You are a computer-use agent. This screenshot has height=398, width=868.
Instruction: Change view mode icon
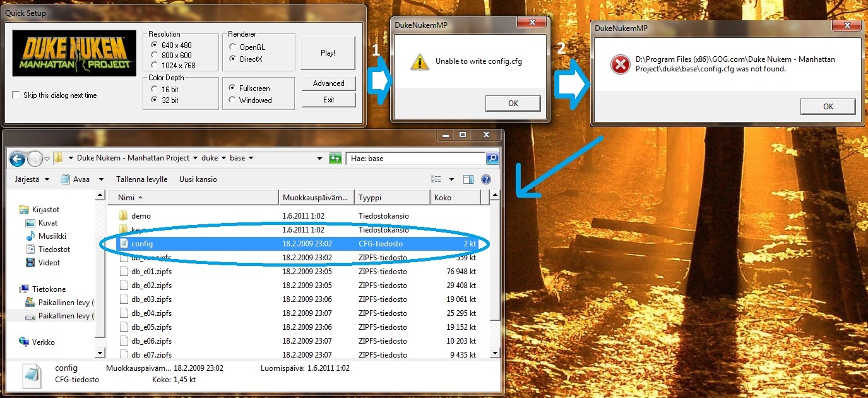(x=436, y=179)
